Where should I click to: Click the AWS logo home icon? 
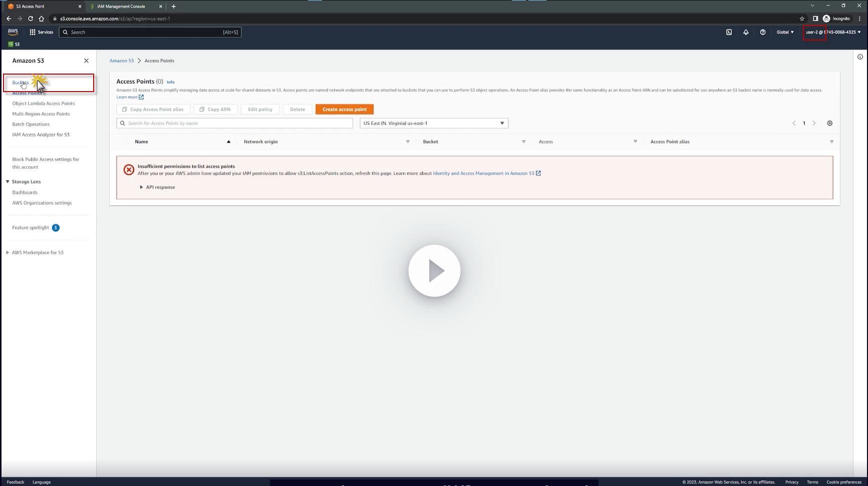click(13, 32)
